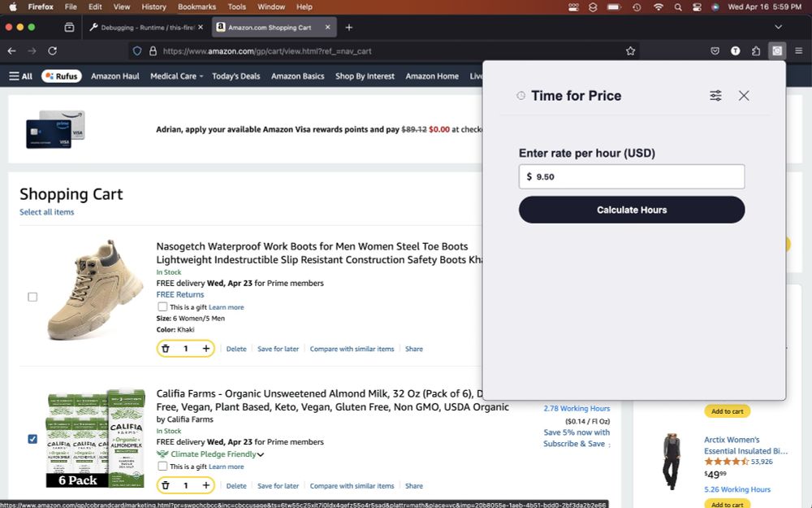Click the round T extension icon
The height and width of the screenshot is (508, 812).
[x=736, y=50]
